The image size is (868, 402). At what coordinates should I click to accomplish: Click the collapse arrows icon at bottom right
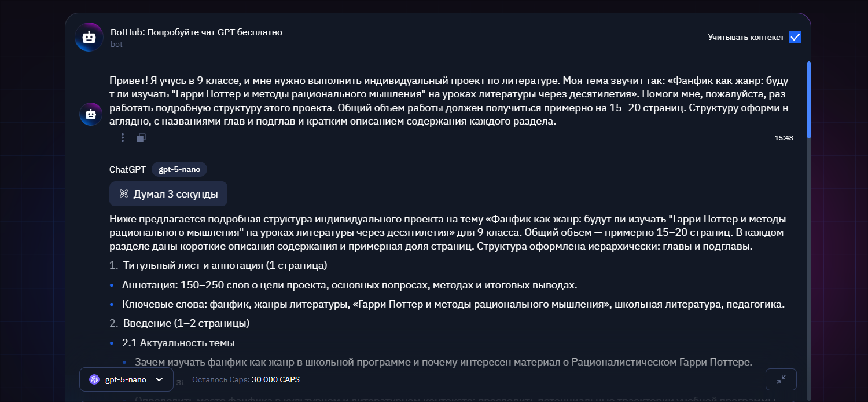coord(781,379)
